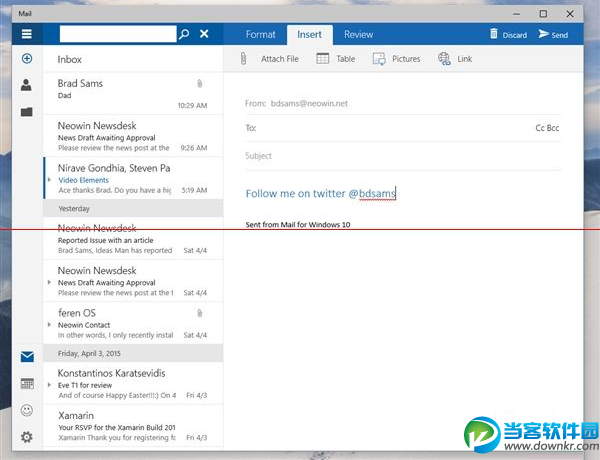Click the new mail plus icon

pos(26,59)
